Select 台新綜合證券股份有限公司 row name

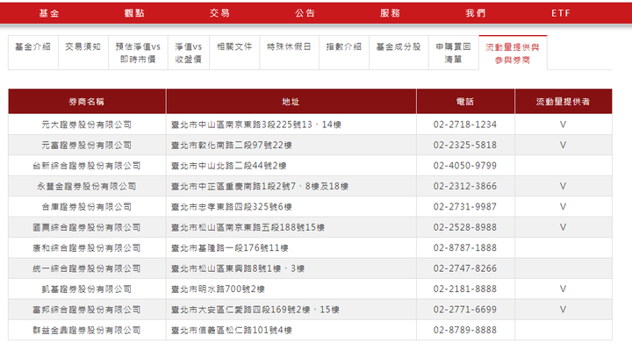click(87, 166)
